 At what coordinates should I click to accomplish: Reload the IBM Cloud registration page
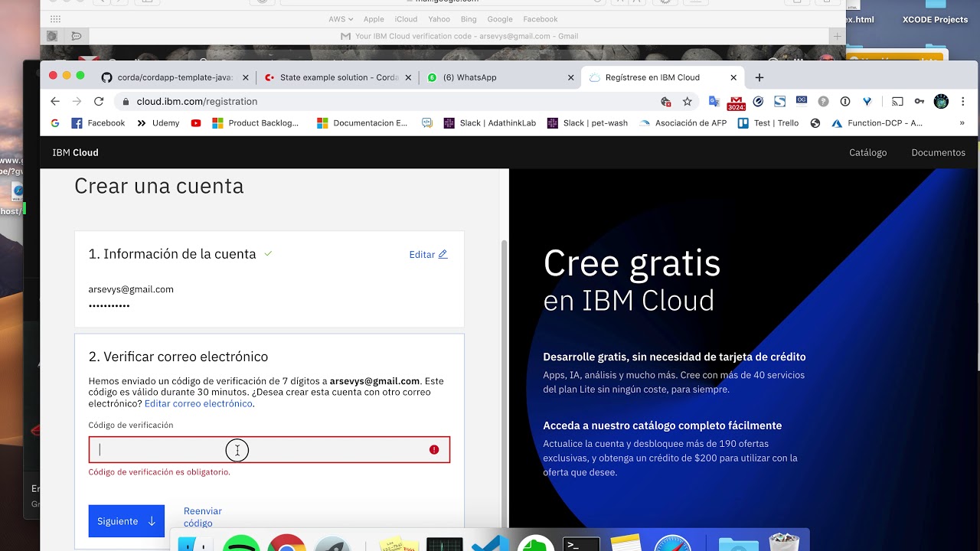[99, 101]
